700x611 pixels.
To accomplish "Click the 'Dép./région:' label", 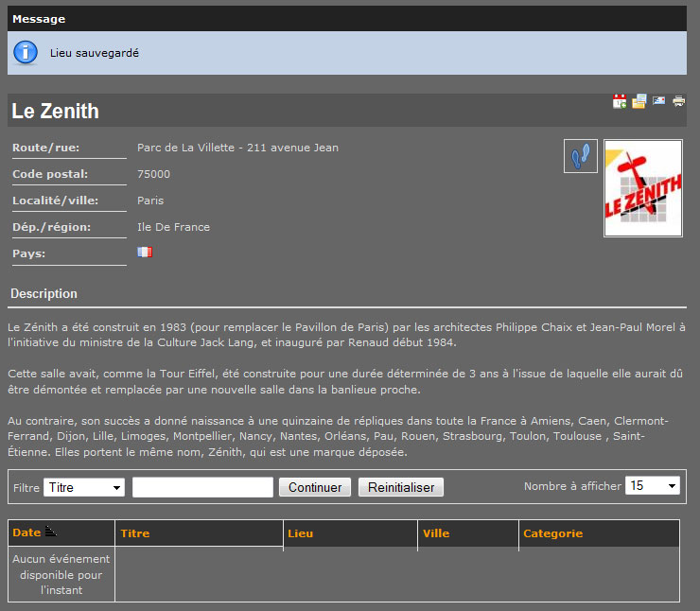I will (x=51, y=227).
